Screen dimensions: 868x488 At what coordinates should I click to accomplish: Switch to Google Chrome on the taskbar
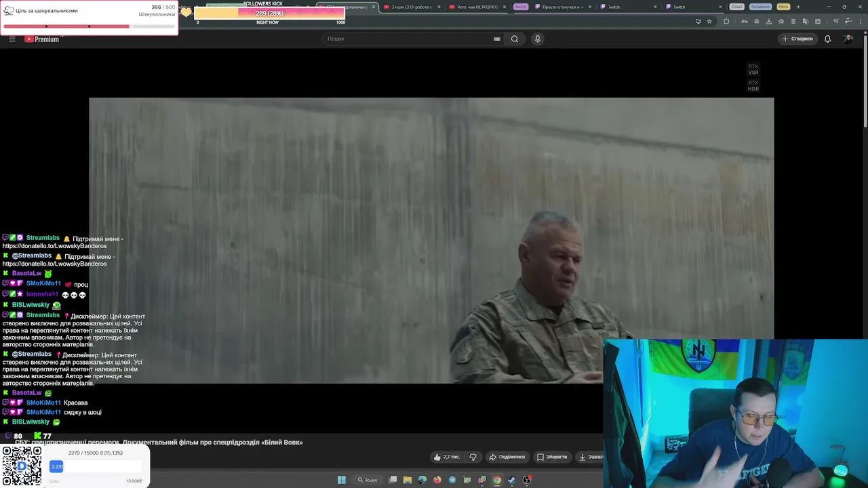(497, 480)
